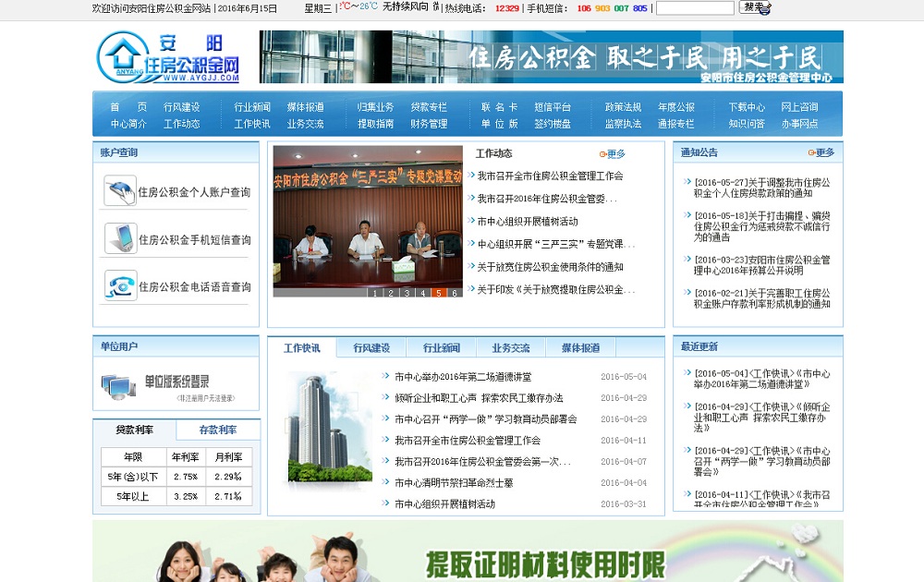Open 住房公积金电话语音查询 link
Image resolution: width=924 pixels, height=582 pixels.
pos(194,287)
